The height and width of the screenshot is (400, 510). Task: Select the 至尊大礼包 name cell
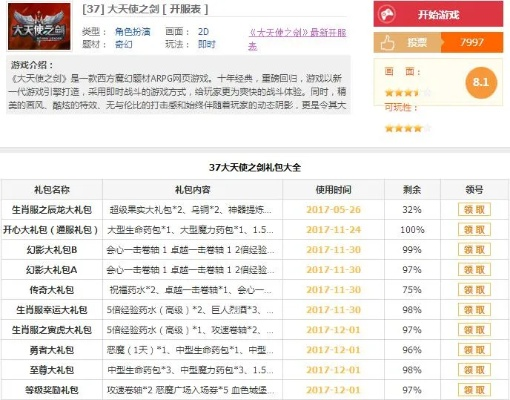(52, 370)
